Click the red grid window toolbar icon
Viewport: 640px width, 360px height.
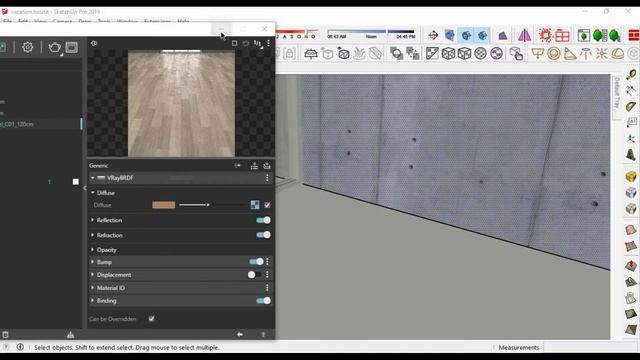(x=562, y=36)
